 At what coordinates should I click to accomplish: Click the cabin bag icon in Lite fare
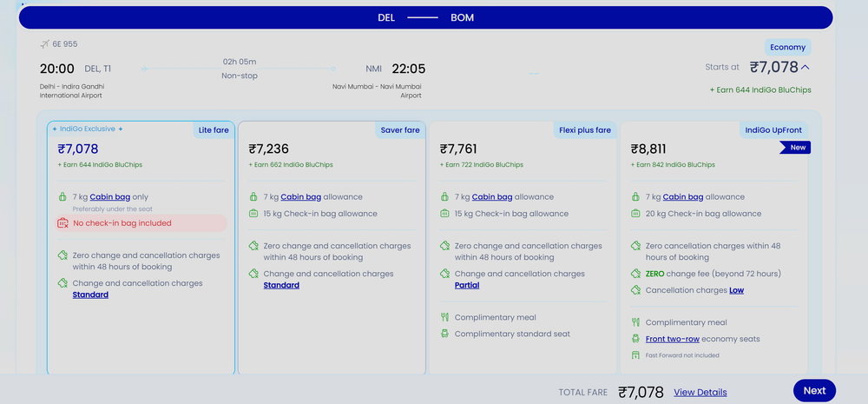pos(62,196)
